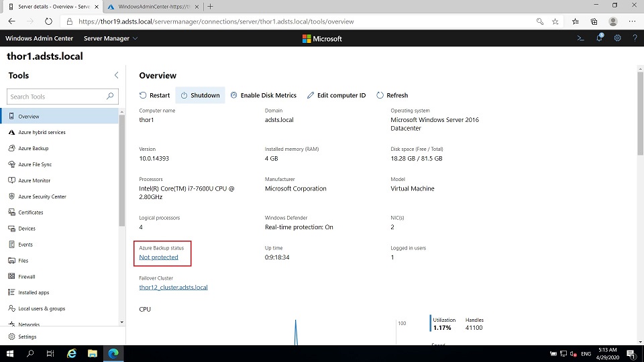This screenshot has height=362, width=644.
Task: Expand the Server Manager dropdown
Action: (x=111, y=38)
